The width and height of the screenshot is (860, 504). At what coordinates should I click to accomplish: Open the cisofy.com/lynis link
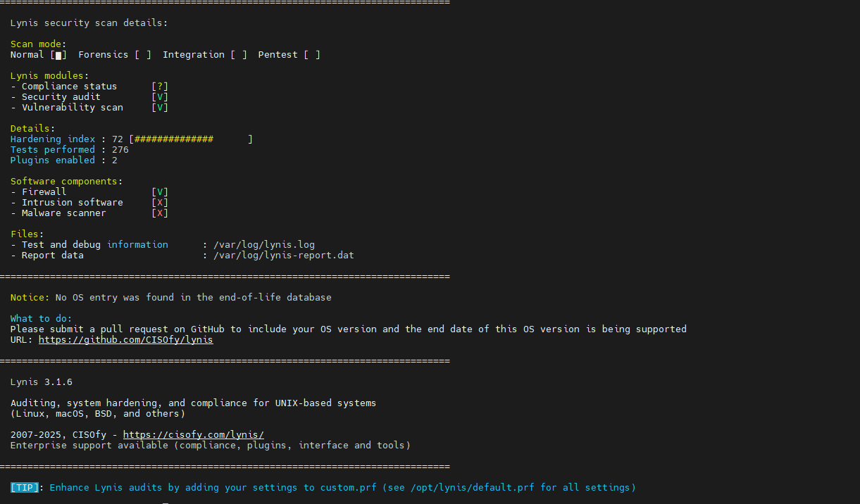click(194, 435)
